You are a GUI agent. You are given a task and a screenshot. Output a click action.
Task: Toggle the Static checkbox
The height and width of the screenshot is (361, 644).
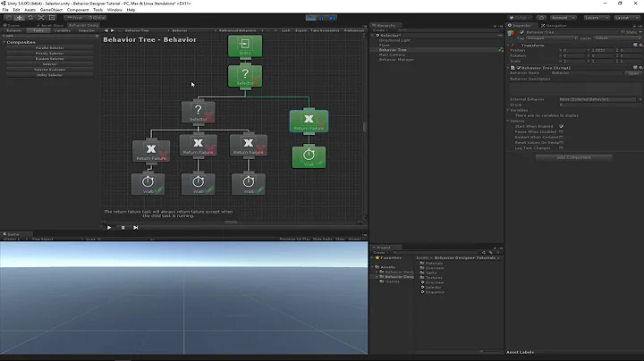tap(623, 32)
